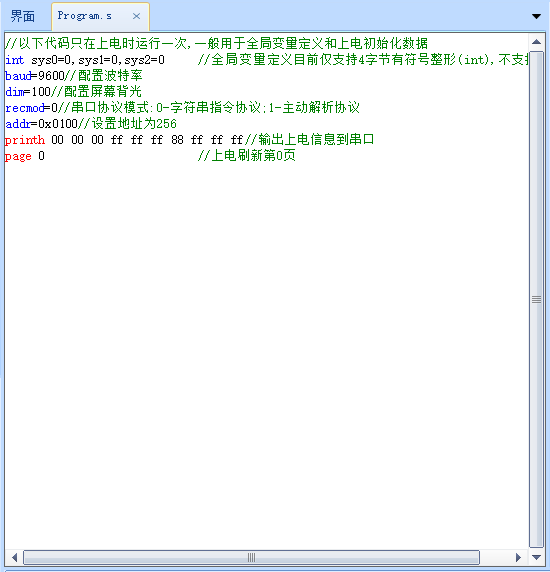Screen dimensions: 550x572
Task: Place cursor on baud=9600 line
Action: [74, 76]
